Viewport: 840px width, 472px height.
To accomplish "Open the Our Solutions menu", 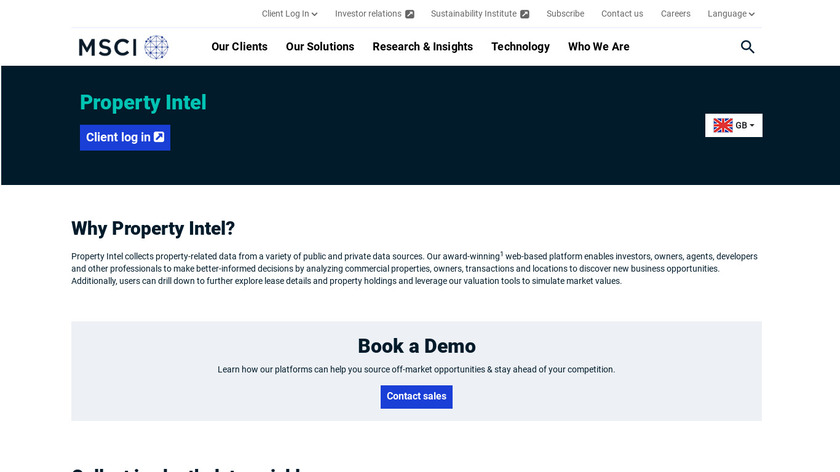I will click(320, 47).
